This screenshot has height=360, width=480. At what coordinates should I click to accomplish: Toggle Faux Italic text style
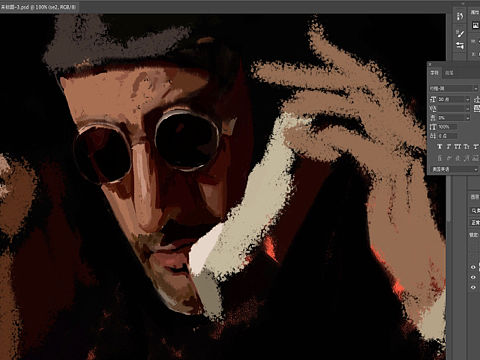(448, 146)
